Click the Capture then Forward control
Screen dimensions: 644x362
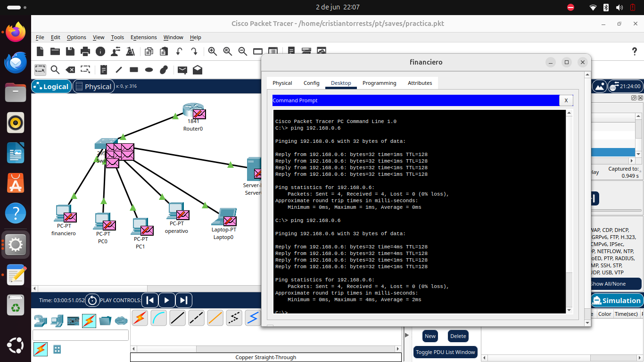coord(184,300)
